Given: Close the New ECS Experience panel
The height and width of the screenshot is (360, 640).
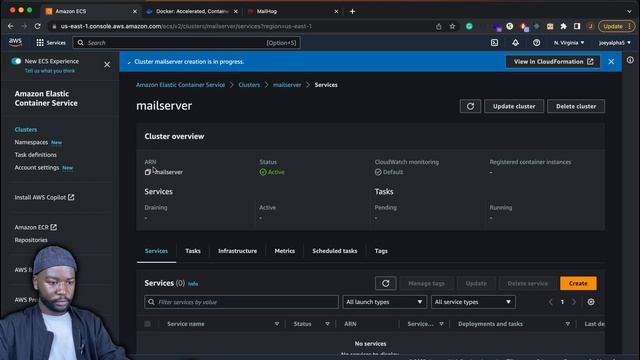Looking at the screenshot, I should point(107,64).
